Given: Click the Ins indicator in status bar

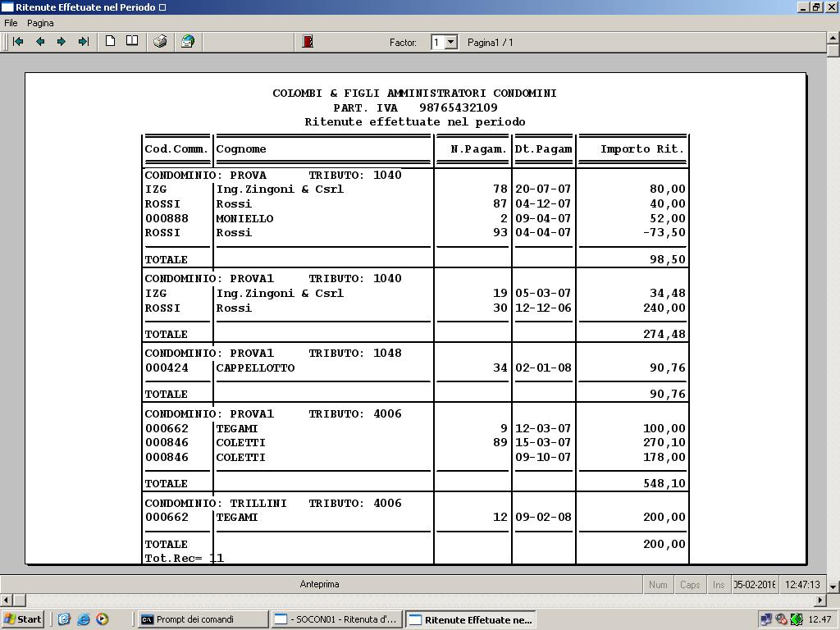Looking at the screenshot, I should coord(719,584).
